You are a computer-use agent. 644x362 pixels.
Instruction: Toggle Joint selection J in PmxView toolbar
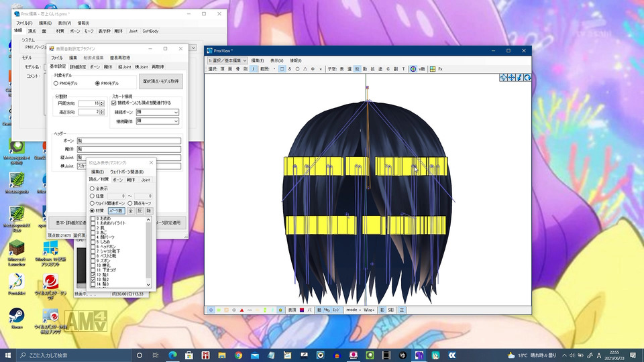[253, 69]
